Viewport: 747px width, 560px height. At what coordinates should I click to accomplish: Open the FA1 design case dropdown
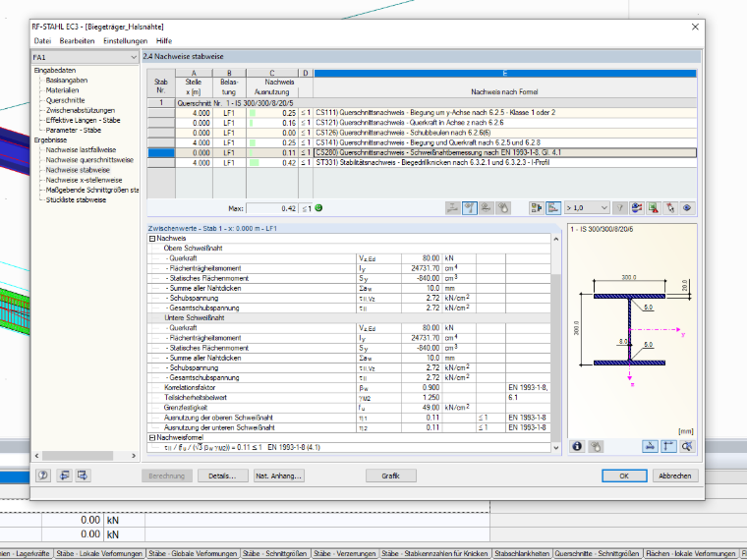(134, 57)
